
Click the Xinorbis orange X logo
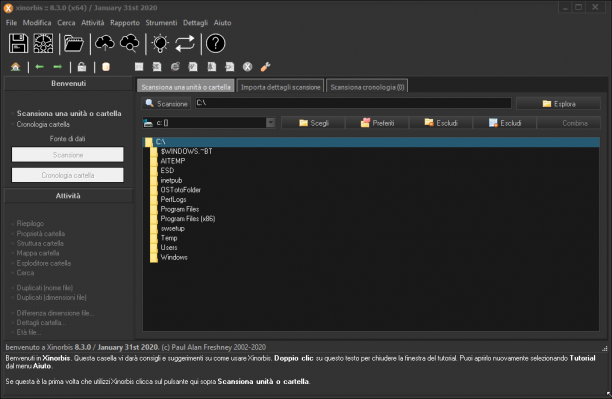pyautogui.click(x=8, y=8)
